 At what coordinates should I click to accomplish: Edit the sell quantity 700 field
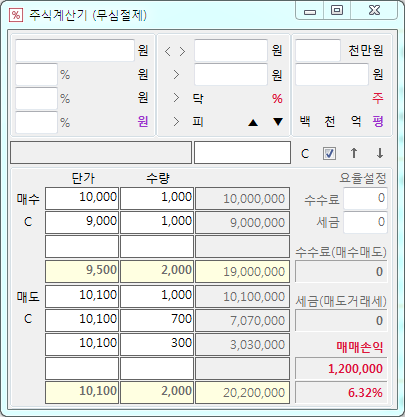(x=157, y=320)
